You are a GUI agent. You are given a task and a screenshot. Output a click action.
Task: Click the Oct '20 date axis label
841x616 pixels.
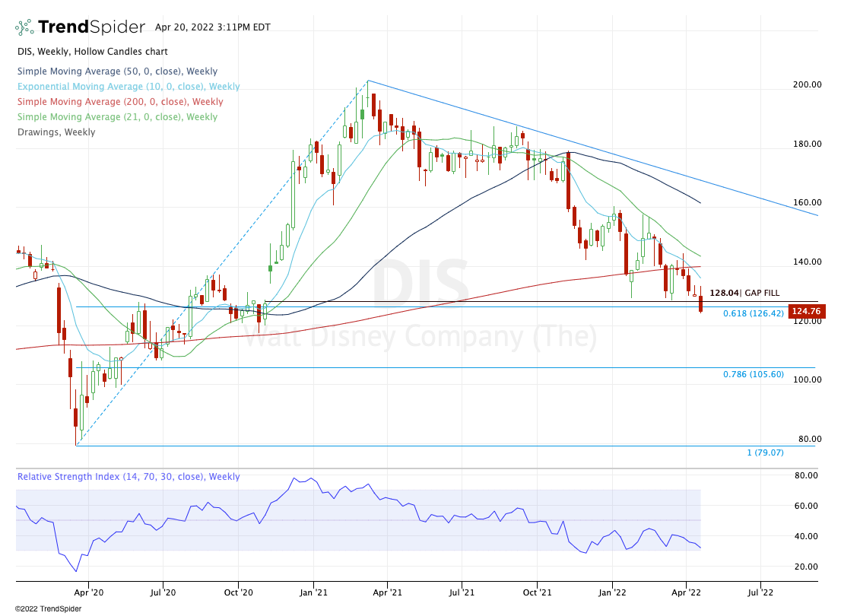(238, 592)
